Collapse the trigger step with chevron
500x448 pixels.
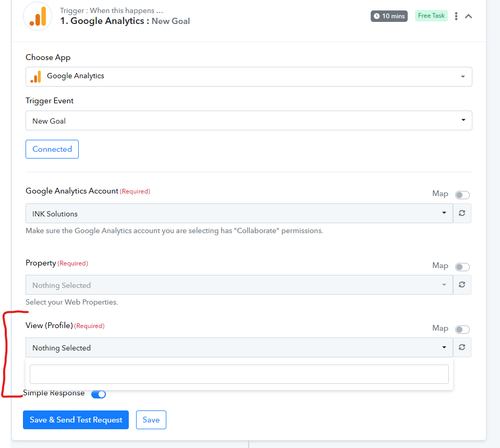(468, 16)
